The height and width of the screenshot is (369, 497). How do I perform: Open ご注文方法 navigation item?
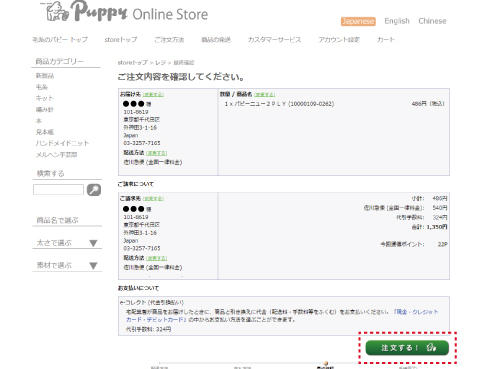[169, 40]
